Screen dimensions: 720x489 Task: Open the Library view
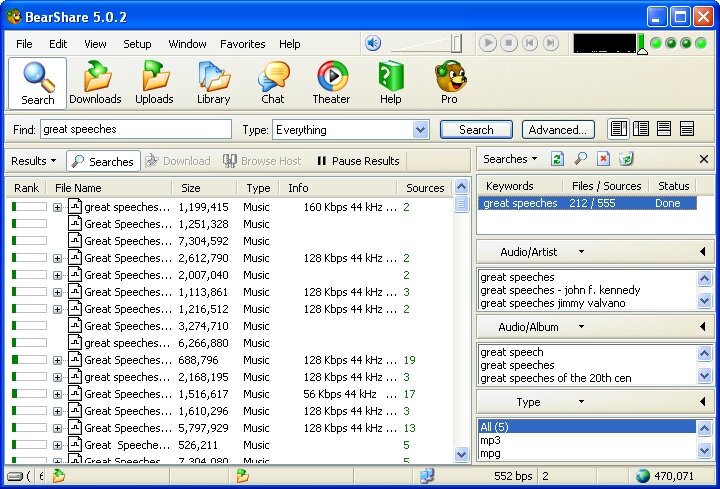pyautogui.click(x=214, y=83)
